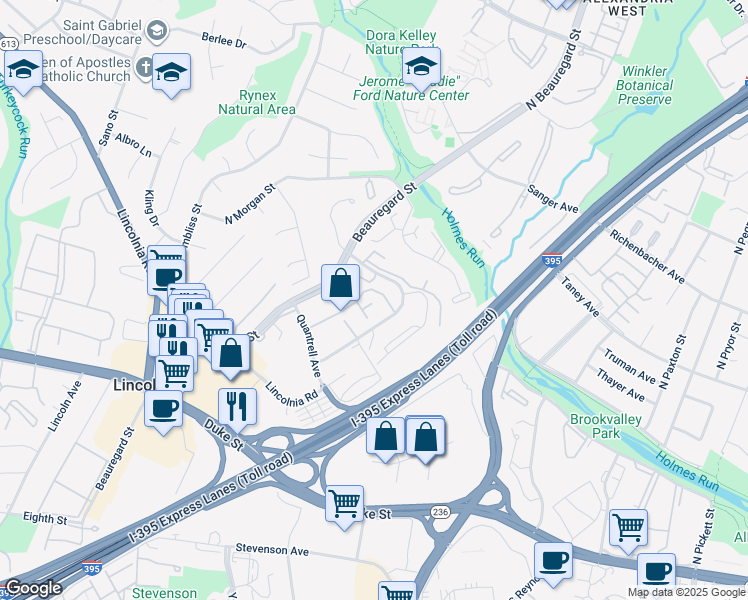Open the shopping bag marker near Lincolnia Rd

(231, 355)
